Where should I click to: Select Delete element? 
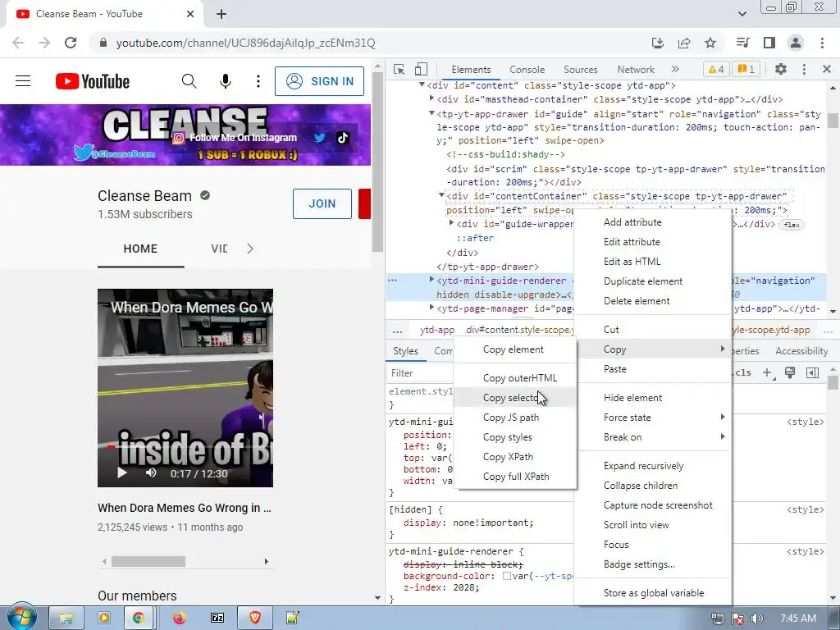click(x=652, y=301)
